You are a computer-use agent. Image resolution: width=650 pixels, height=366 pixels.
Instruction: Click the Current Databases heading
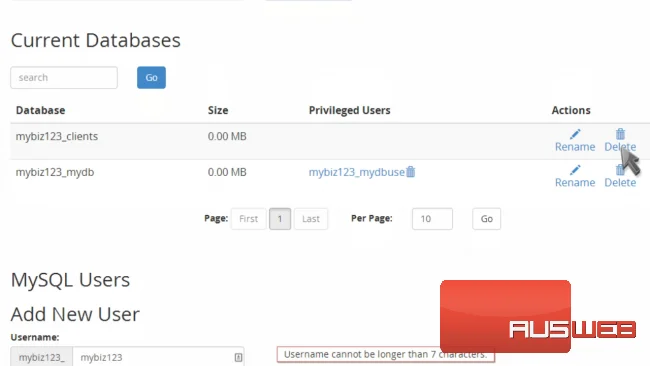(96, 41)
